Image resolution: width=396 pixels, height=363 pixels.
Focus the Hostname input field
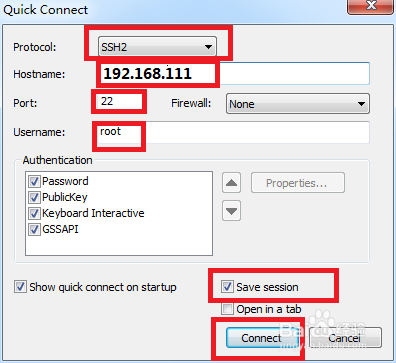pos(233,73)
